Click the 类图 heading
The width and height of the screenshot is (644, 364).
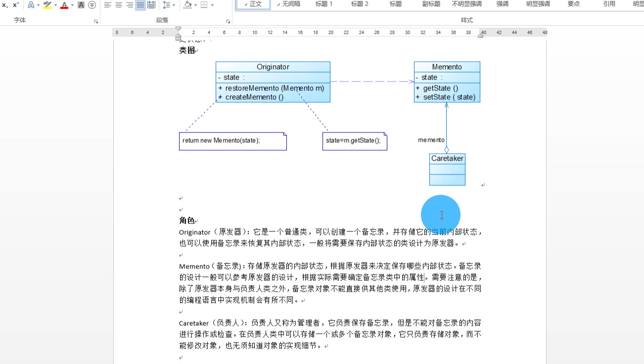[186, 50]
